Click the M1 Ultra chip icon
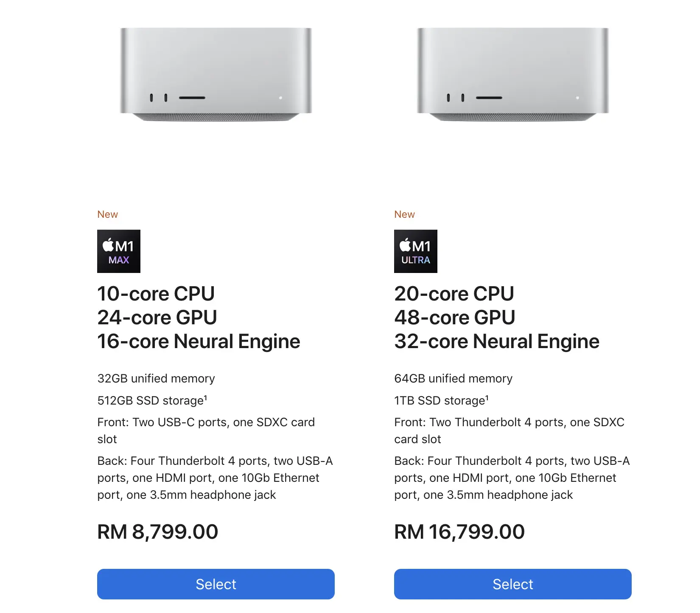Viewport: 700px width, 613px height. [x=416, y=251]
